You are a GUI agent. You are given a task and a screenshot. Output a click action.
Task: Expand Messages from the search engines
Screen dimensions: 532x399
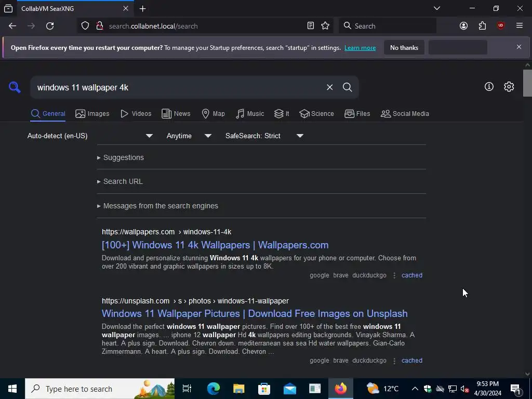(158, 206)
